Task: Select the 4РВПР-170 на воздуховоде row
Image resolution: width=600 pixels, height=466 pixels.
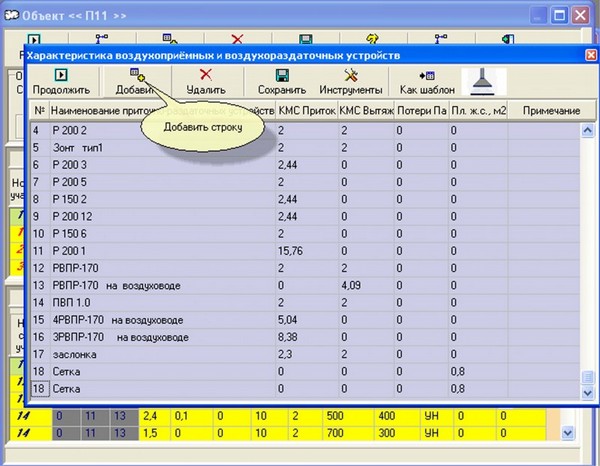Action: click(305, 320)
